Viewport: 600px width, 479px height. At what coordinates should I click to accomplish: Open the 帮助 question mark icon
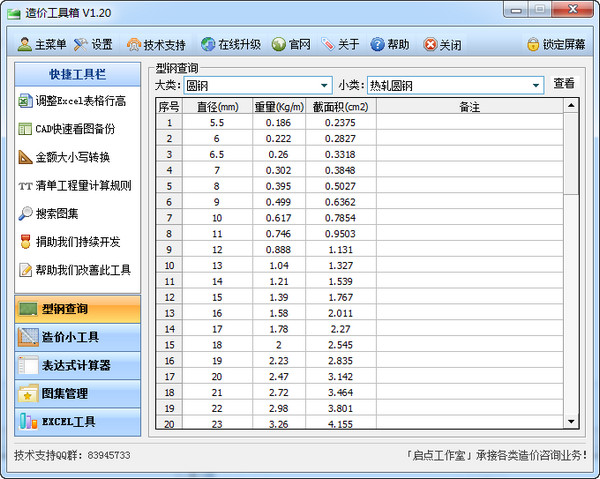coord(377,44)
